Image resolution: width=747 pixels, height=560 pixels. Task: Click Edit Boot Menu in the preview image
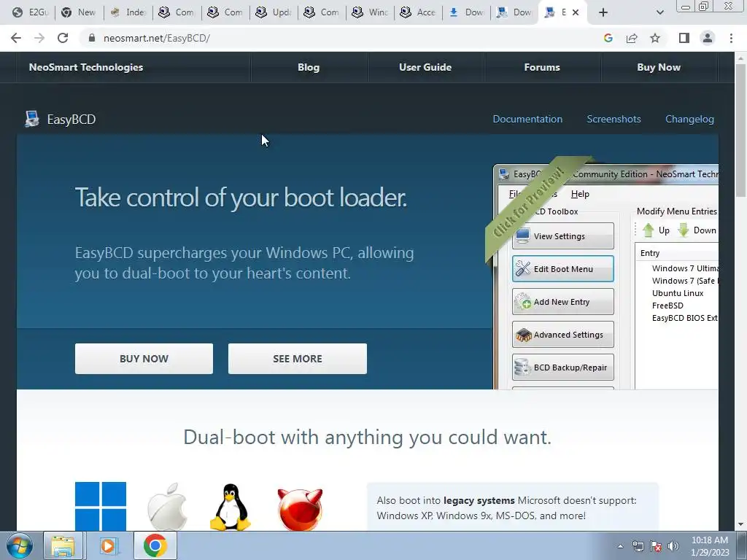click(x=563, y=269)
